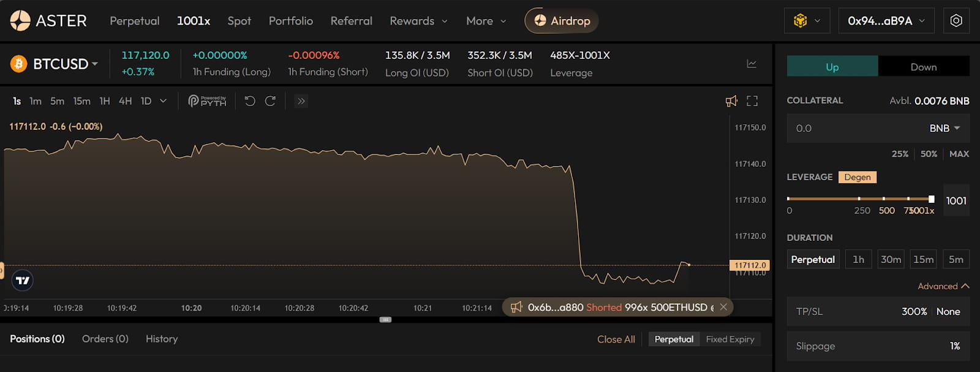Select the Down direction toggle

pyautogui.click(x=924, y=67)
